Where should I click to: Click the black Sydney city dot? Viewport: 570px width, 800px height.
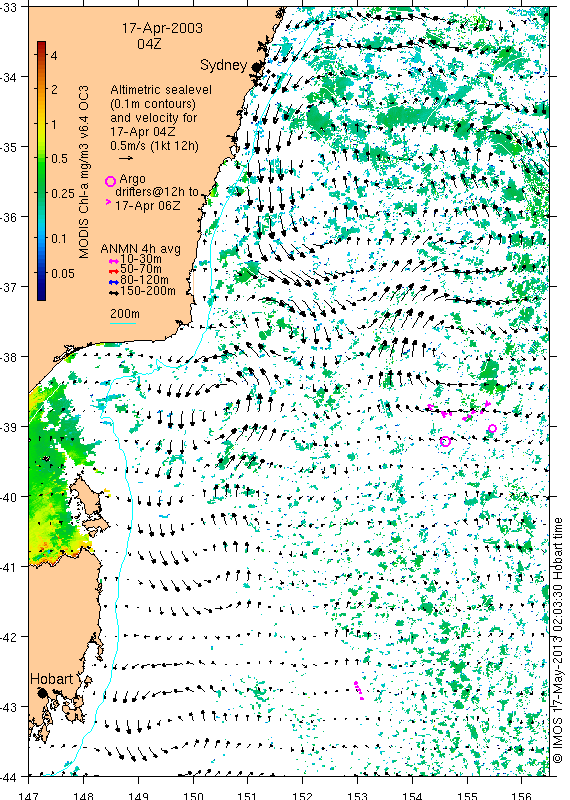[256, 66]
